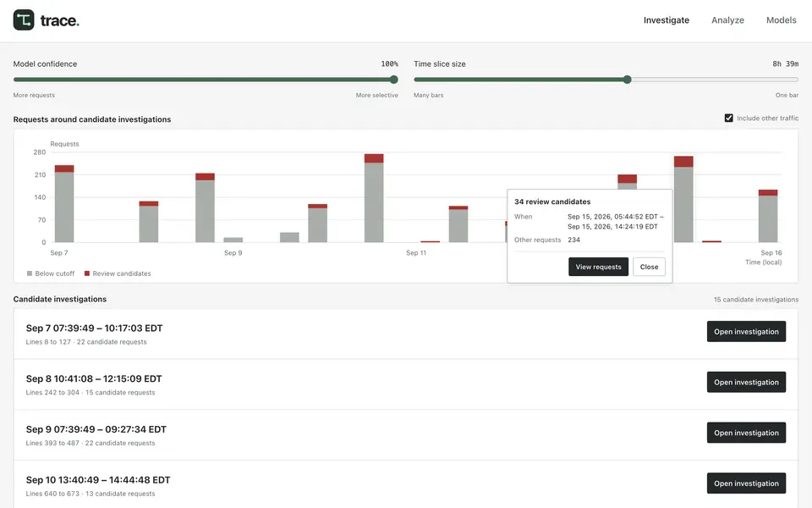Click 'Lines 242 to 304' detail text
The width and height of the screenshot is (812, 508).
click(52, 392)
